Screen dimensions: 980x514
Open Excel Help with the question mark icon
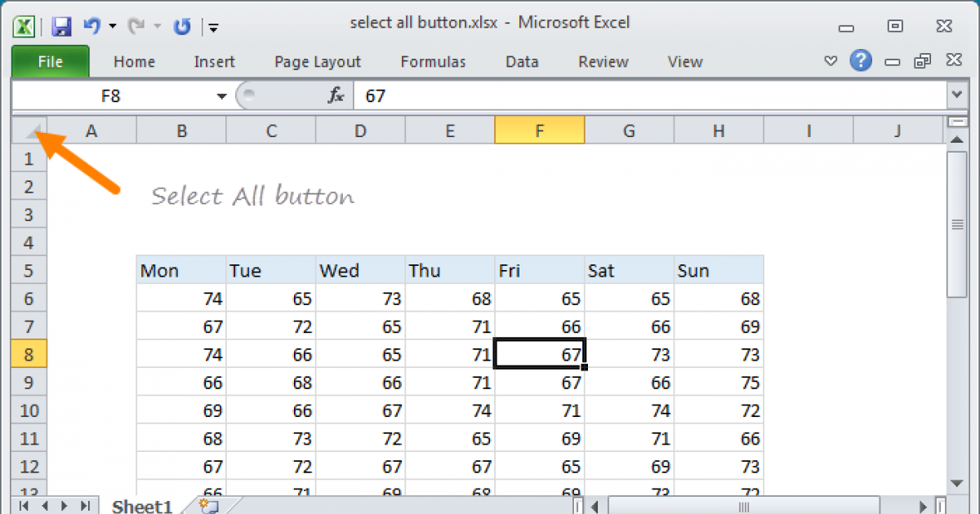[861, 60]
